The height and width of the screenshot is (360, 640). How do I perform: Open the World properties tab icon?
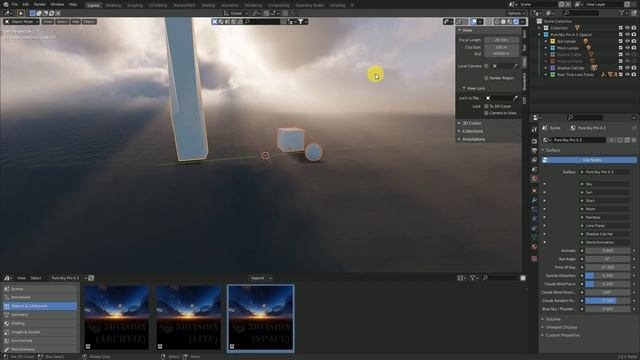pyautogui.click(x=534, y=179)
